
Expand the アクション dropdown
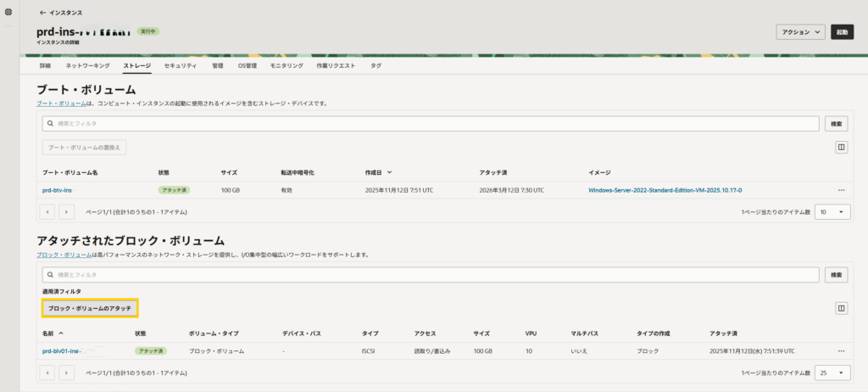tap(800, 31)
